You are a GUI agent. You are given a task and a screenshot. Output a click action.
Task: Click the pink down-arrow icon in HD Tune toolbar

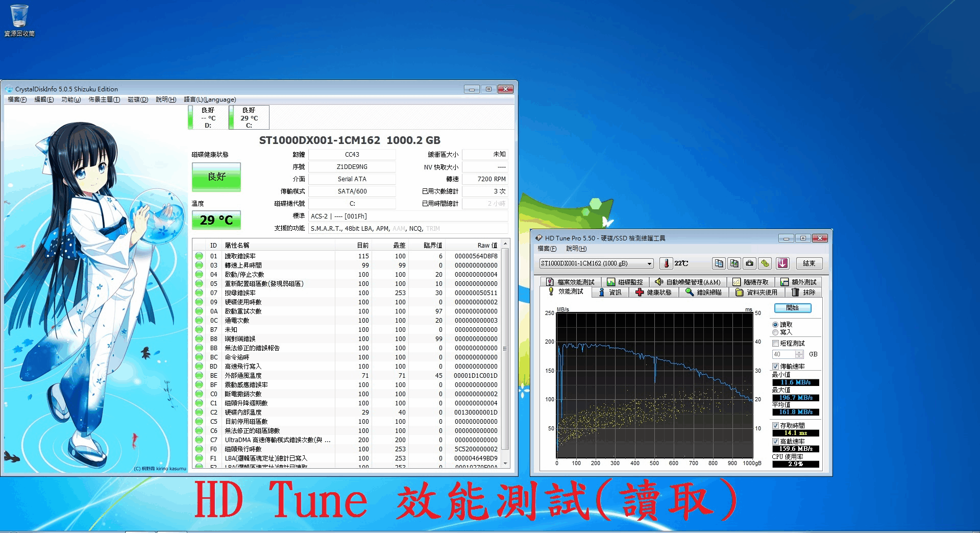(x=782, y=263)
